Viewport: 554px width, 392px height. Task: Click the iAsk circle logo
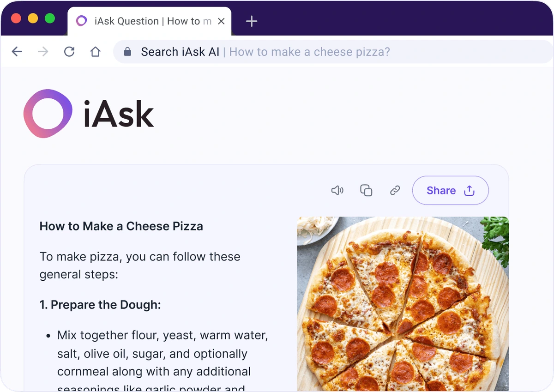(x=48, y=113)
